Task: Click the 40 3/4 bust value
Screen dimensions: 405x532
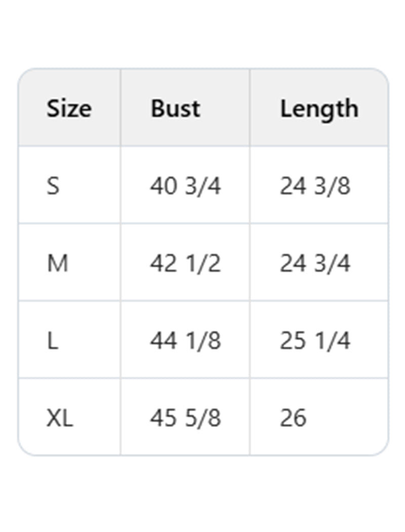Action: point(185,186)
